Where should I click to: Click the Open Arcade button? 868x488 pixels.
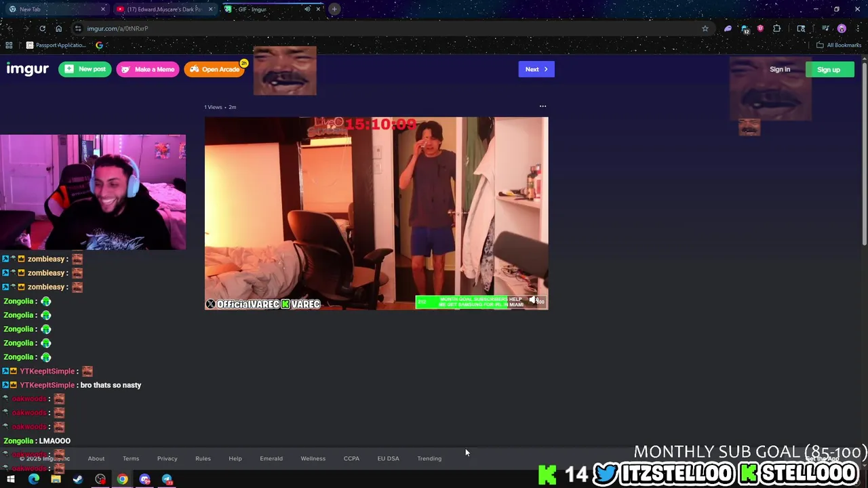214,69
